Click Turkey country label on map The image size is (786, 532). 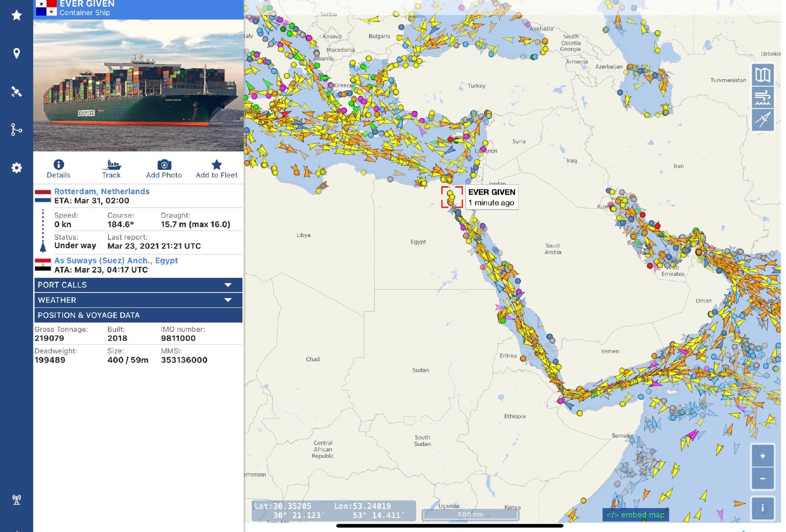[476, 86]
